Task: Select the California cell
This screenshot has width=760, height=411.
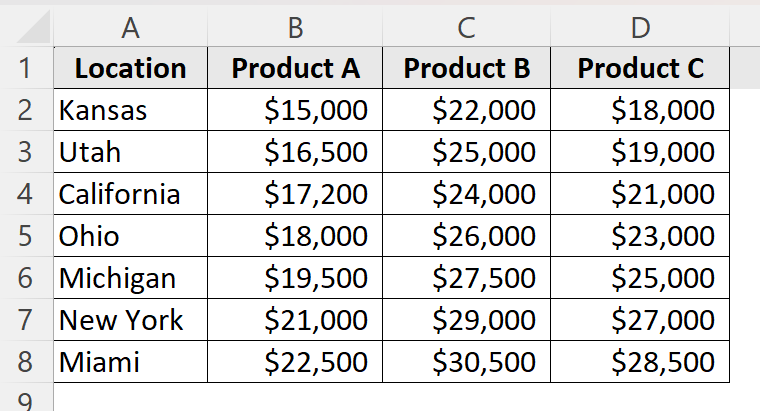Action: [130, 194]
